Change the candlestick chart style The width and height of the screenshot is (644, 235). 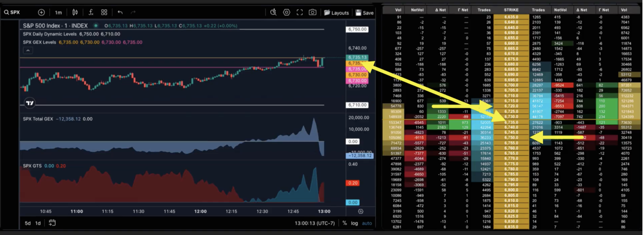75,12
